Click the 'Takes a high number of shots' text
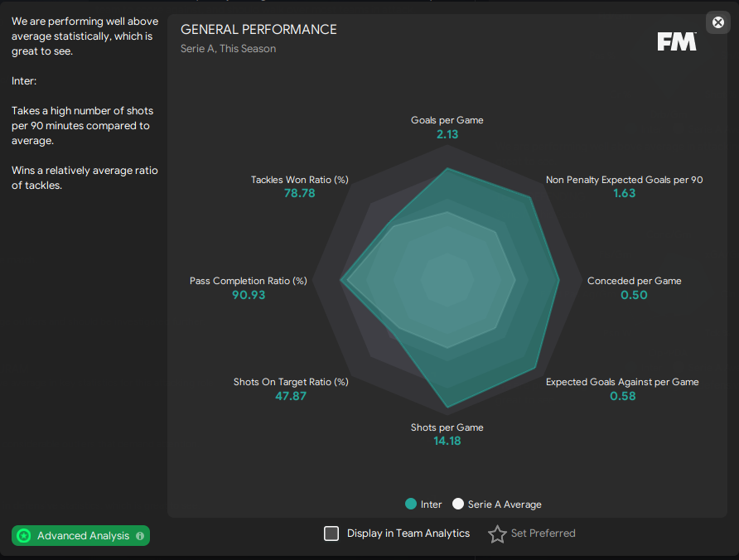Viewport: 739px width, 560px height. (x=83, y=126)
